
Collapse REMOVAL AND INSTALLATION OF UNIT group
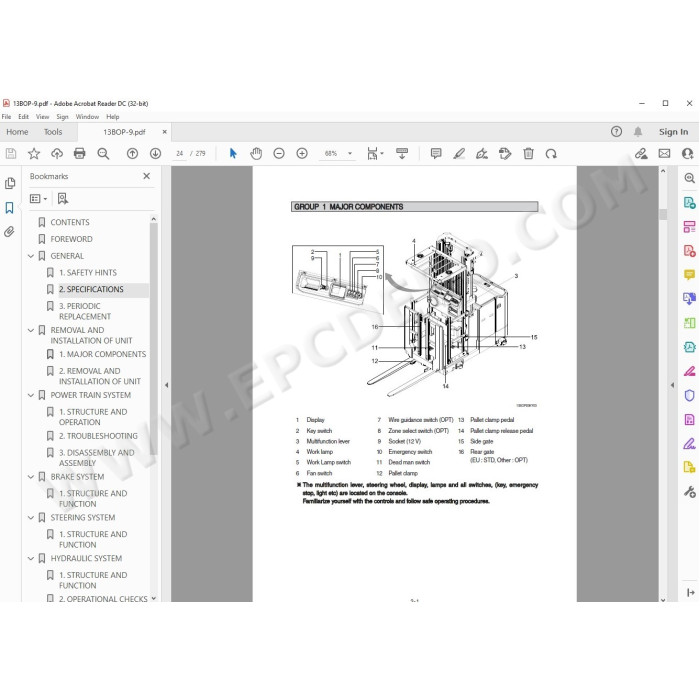click(x=31, y=330)
